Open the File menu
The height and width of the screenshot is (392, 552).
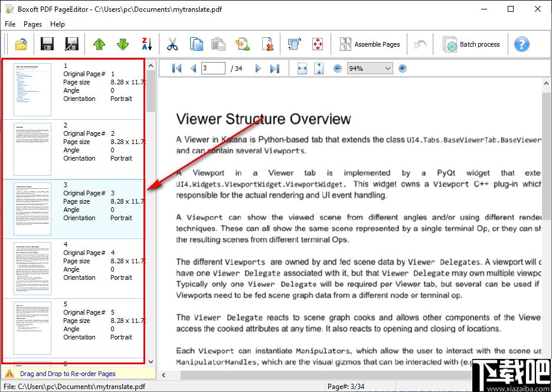click(10, 24)
